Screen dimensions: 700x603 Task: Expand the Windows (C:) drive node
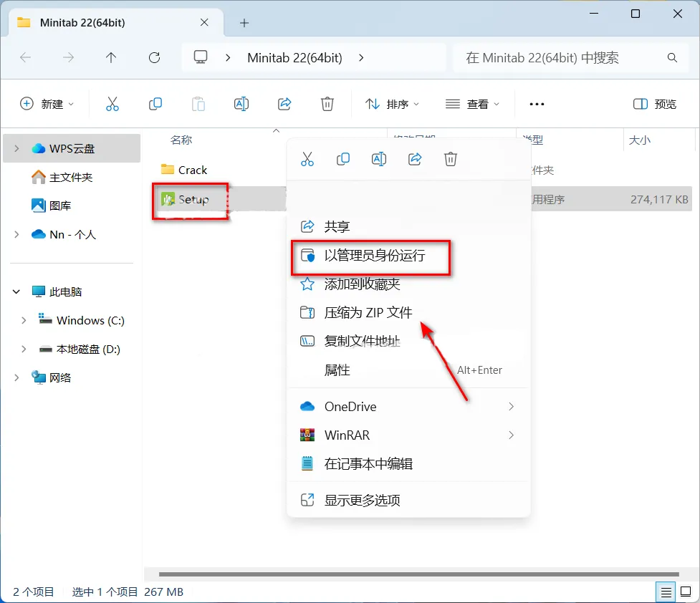[24, 320]
